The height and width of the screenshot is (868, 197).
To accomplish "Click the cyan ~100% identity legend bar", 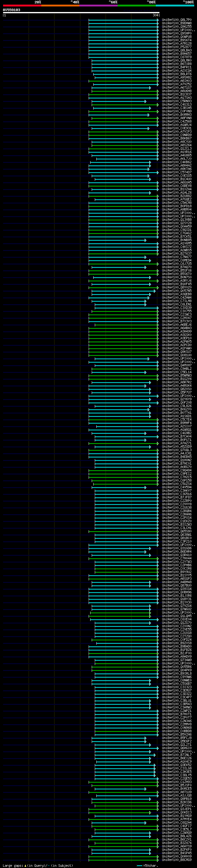I will tap(175, 6).
